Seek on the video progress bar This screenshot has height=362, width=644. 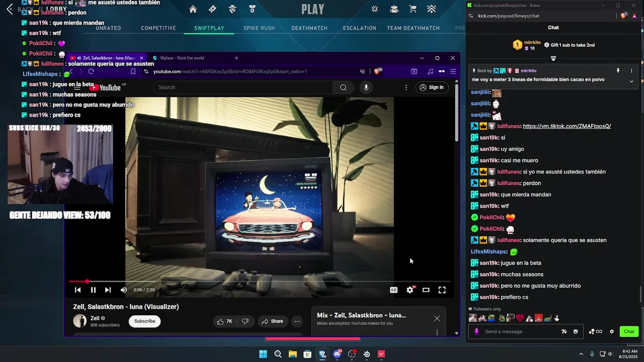(259, 282)
